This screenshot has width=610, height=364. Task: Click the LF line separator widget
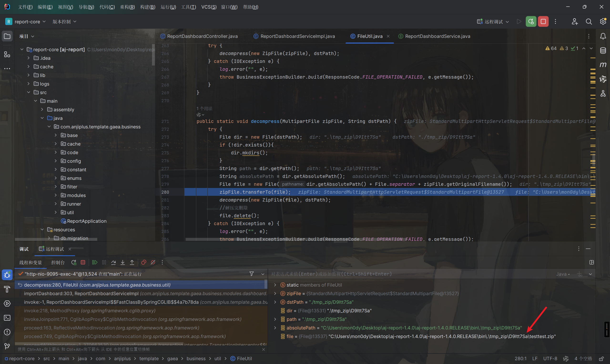pos(535,359)
